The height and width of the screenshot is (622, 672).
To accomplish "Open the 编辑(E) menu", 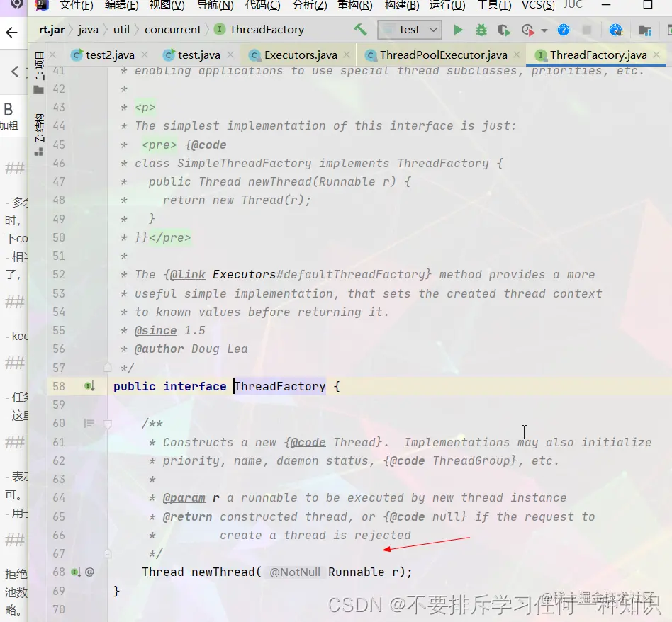I will pos(121,5).
